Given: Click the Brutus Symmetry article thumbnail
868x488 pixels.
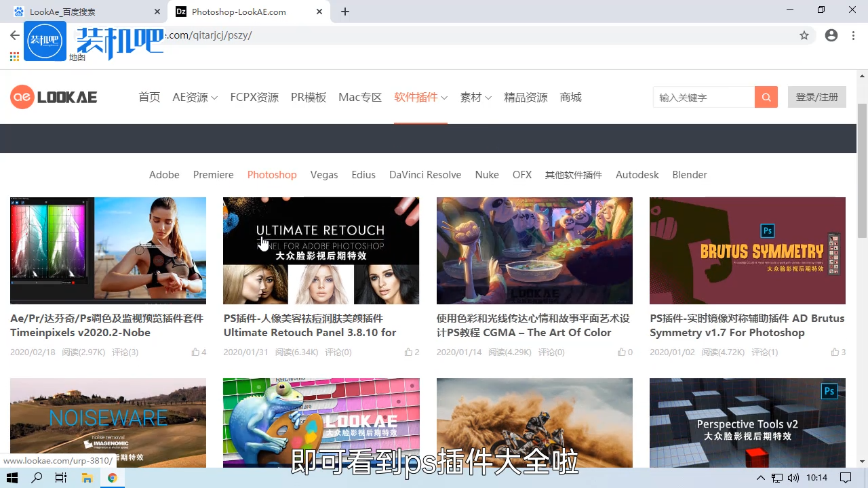Looking at the screenshot, I should 747,251.
